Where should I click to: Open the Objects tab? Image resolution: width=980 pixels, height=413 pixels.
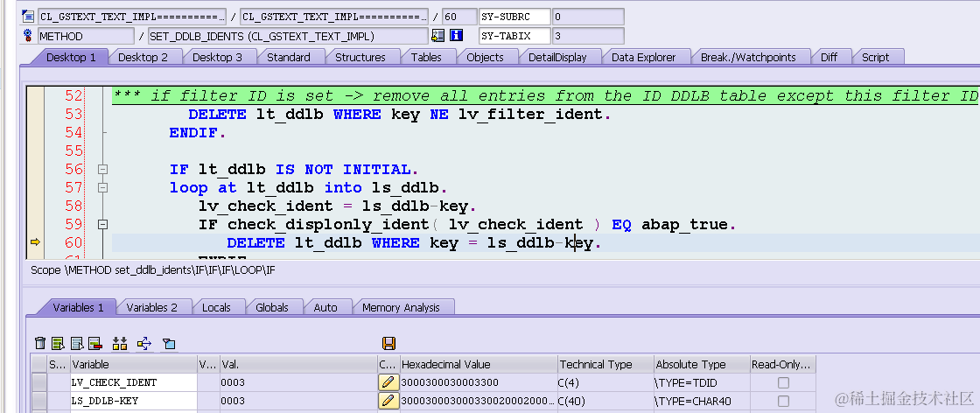tap(485, 57)
